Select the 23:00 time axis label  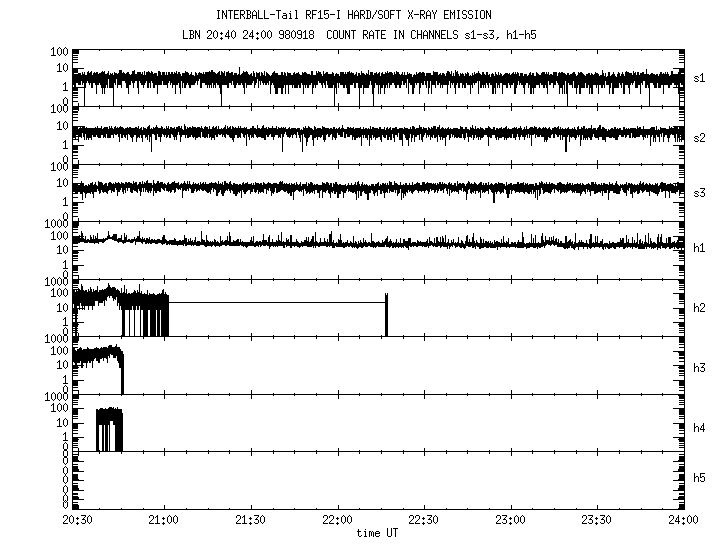(x=510, y=520)
